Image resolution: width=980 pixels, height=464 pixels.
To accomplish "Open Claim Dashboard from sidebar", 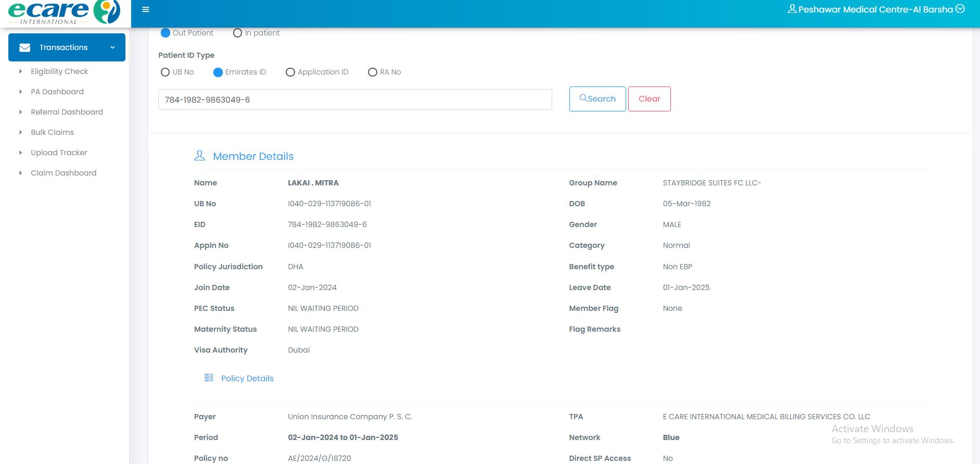I will pos(63,173).
